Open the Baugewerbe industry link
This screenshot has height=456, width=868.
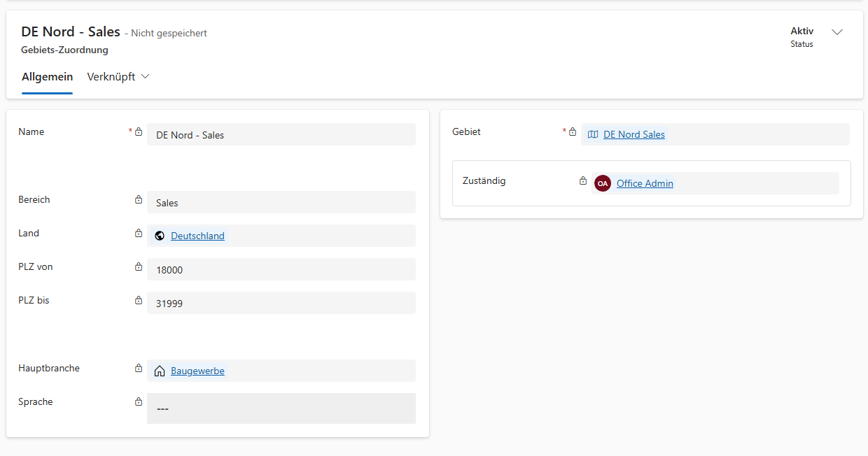click(x=197, y=371)
